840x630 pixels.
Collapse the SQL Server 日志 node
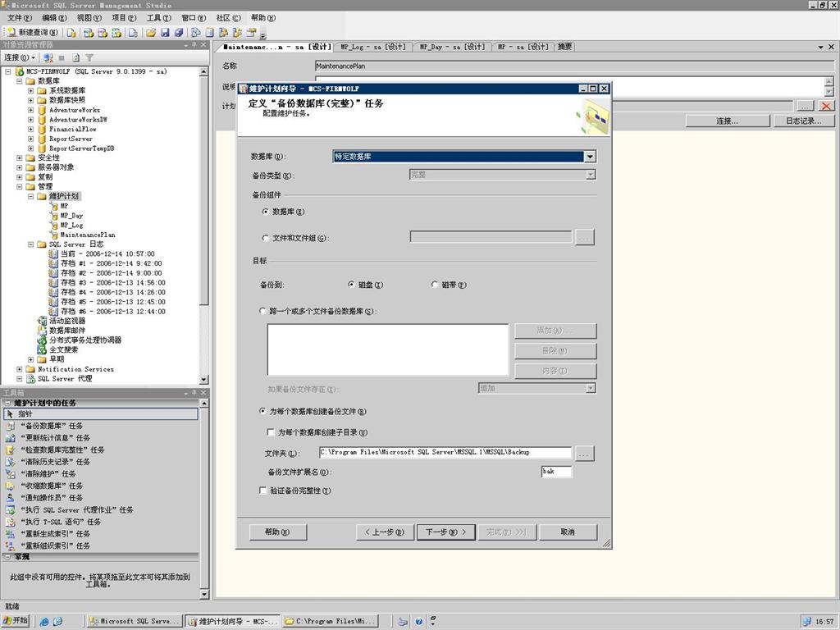click(30, 244)
